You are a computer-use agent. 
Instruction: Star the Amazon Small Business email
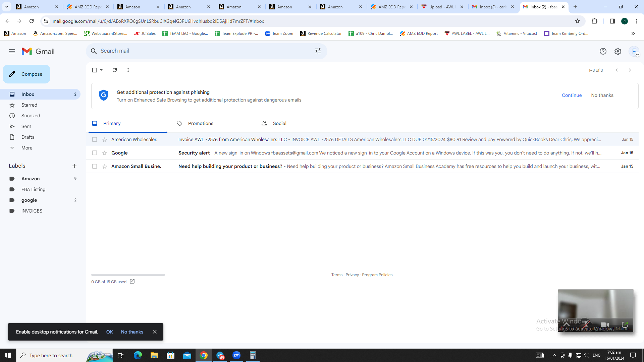click(105, 167)
